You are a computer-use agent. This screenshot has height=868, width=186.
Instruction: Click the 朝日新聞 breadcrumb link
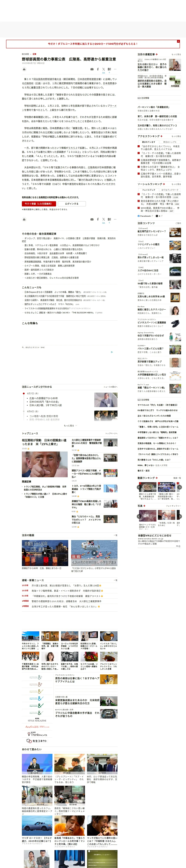(x=25, y=54)
